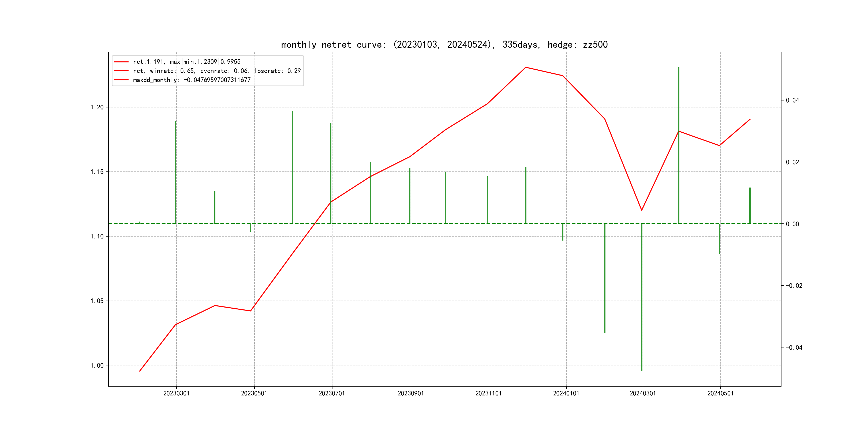Click the chart title text

(444, 44)
